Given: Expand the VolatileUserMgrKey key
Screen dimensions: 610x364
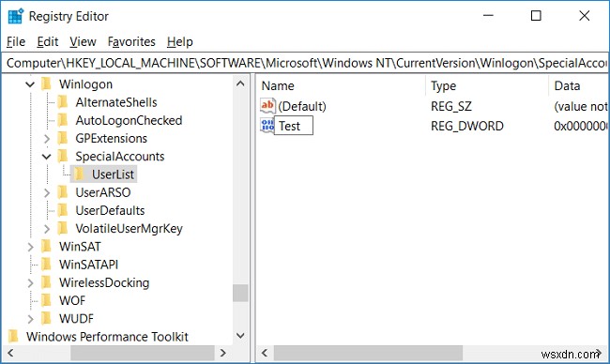Looking at the screenshot, I should pyautogui.click(x=47, y=229).
